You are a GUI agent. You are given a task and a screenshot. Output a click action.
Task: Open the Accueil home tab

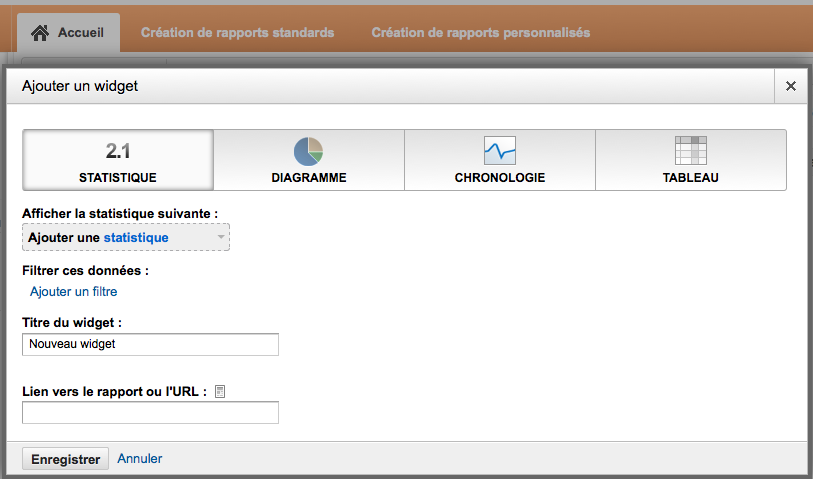(x=68, y=33)
